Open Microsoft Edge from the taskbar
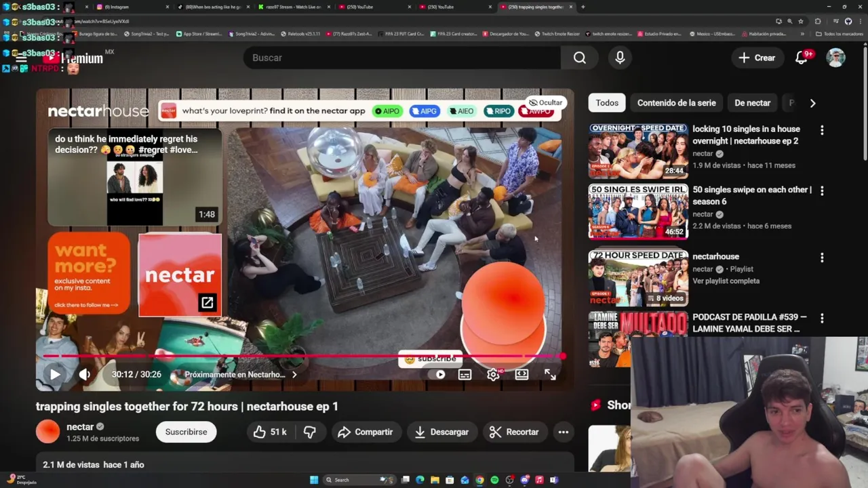The width and height of the screenshot is (868, 488). [x=420, y=480]
